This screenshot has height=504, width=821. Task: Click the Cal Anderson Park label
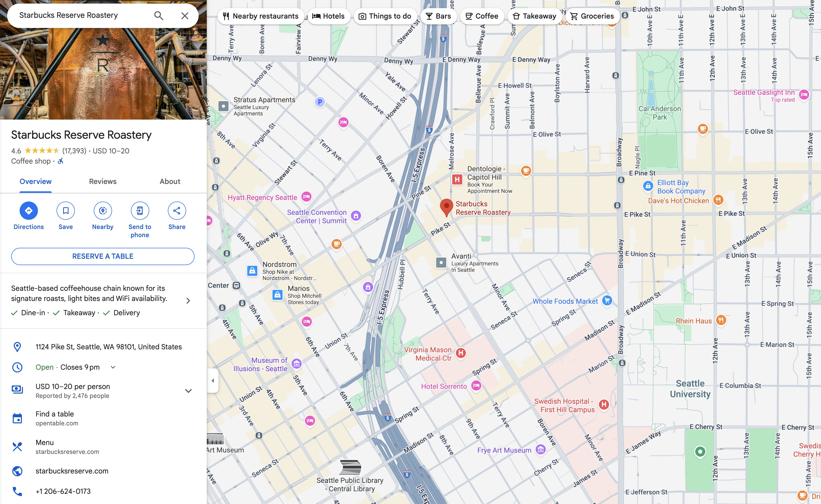660,113
